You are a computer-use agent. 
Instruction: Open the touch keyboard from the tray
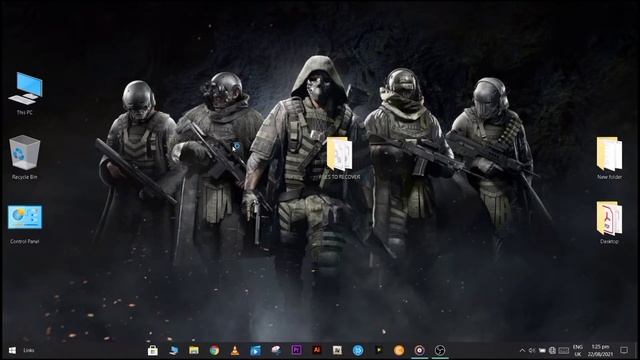click(x=564, y=350)
